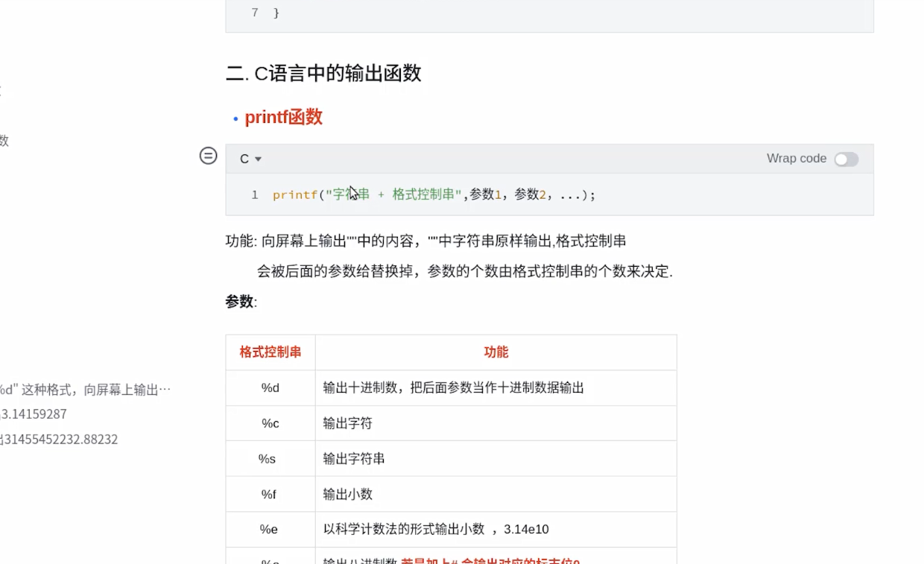924x564 pixels.
Task: Open outline entry ending with 31455452232.88232
Action: point(60,440)
